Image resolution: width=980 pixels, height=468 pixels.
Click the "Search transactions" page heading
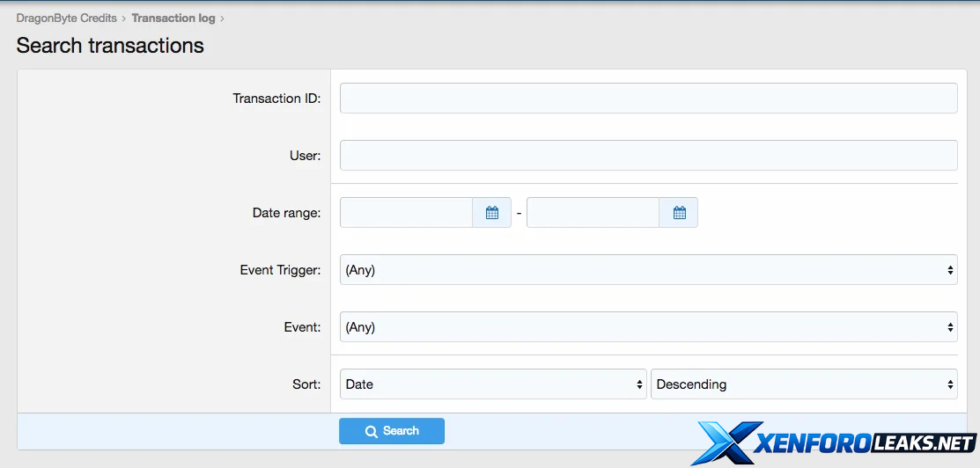click(110, 46)
